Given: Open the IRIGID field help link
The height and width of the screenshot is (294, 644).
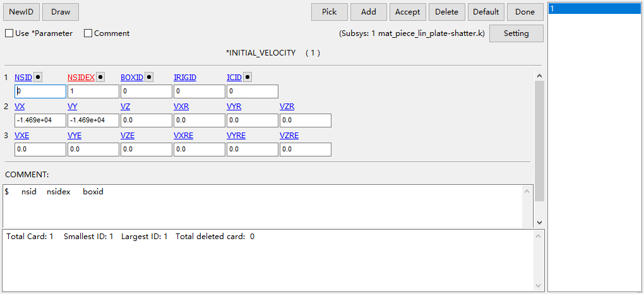Looking at the screenshot, I should 185,77.
